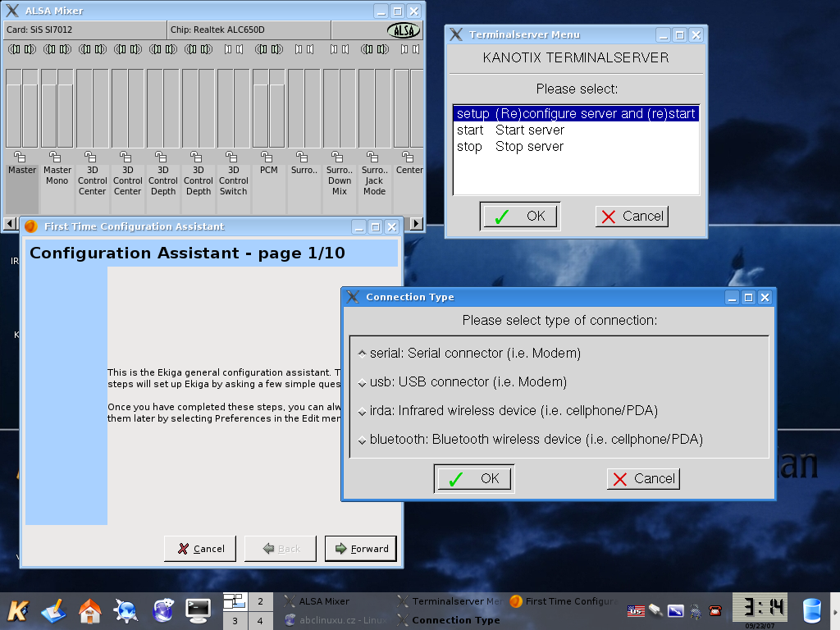The width and height of the screenshot is (840, 630).
Task: Open the Connection Type window menu icon
Action: [353, 297]
